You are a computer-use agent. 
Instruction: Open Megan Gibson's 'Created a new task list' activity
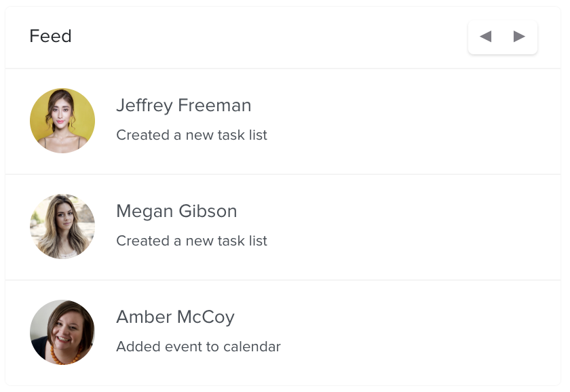pyautogui.click(x=191, y=241)
